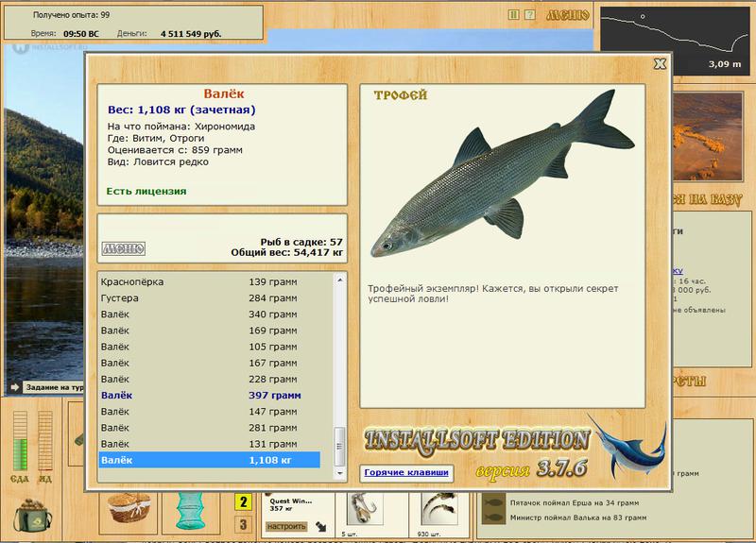Switch to tackle slot 2
756x543 pixels.
click(x=243, y=502)
